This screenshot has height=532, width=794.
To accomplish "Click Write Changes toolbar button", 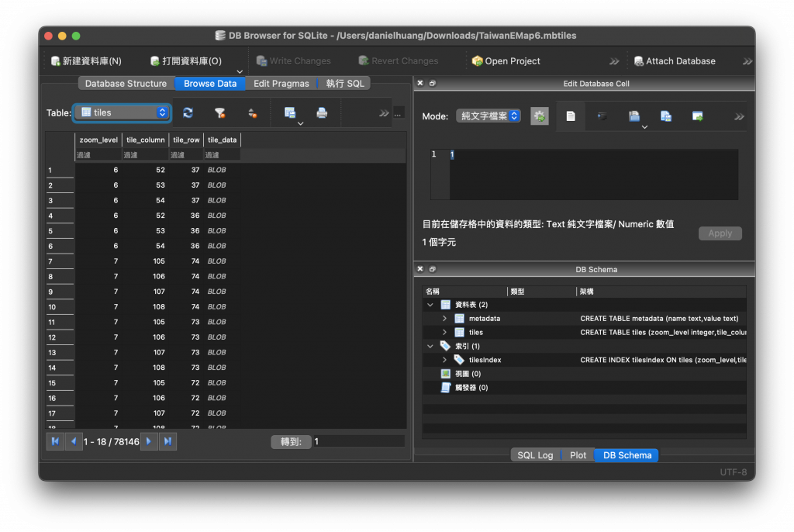I will [x=294, y=60].
